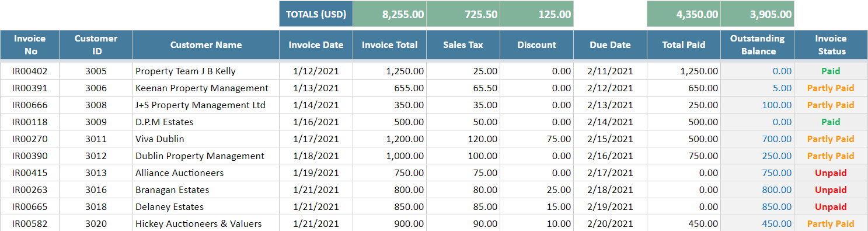Screen dimensions: 868x231
Task: Click the Invoice Status column header
Action: (831, 45)
